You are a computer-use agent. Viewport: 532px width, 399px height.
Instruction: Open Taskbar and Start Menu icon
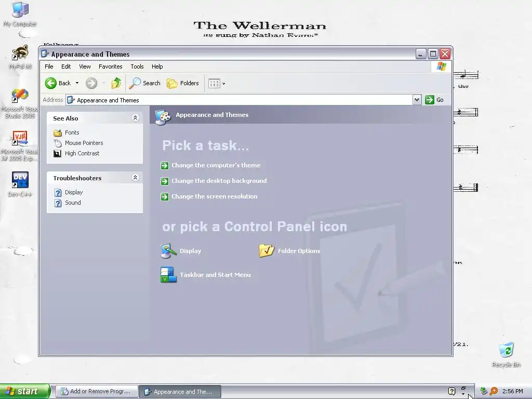[169, 275]
